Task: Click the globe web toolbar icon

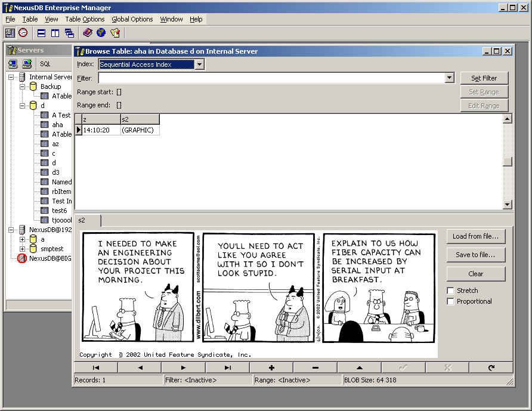Action: 101,33
